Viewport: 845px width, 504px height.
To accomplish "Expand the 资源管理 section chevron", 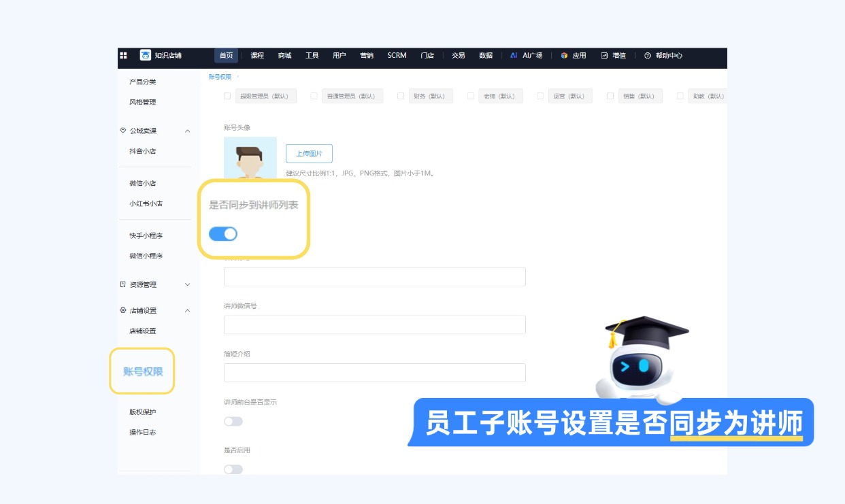I will tap(188, 284).
